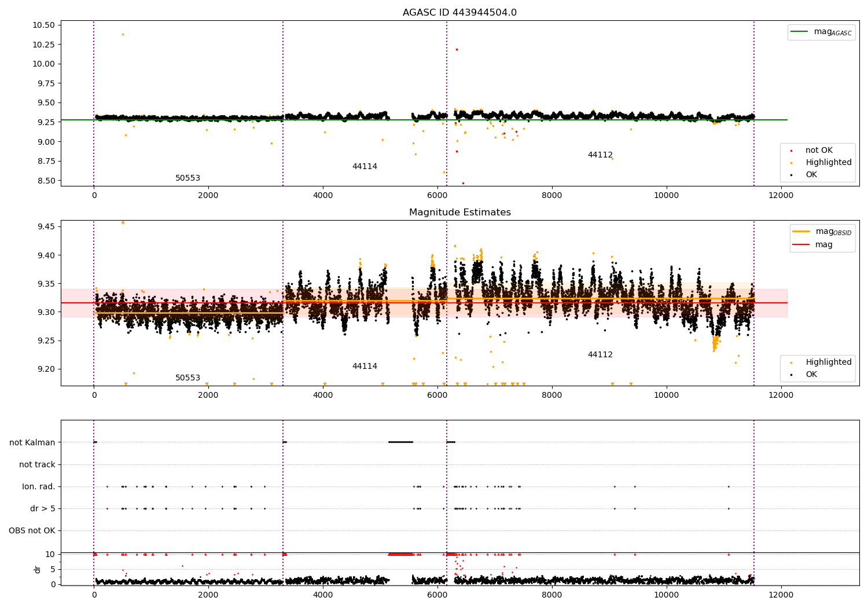Click the 9.40 y-axis tick label
Image resolution: width=868 pixels, height=608 pixels.
pos(46,255)
